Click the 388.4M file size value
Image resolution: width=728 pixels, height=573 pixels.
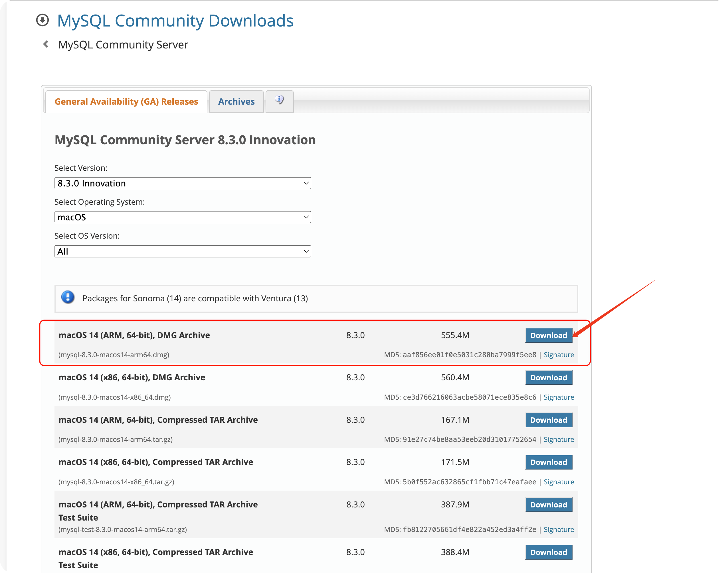(x=455, y=552)
